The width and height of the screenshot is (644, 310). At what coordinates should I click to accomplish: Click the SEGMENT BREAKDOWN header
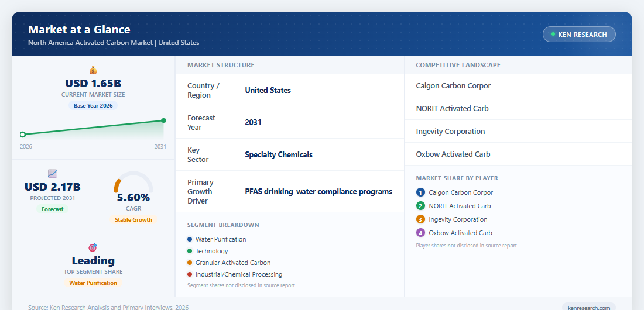(224, 225)
